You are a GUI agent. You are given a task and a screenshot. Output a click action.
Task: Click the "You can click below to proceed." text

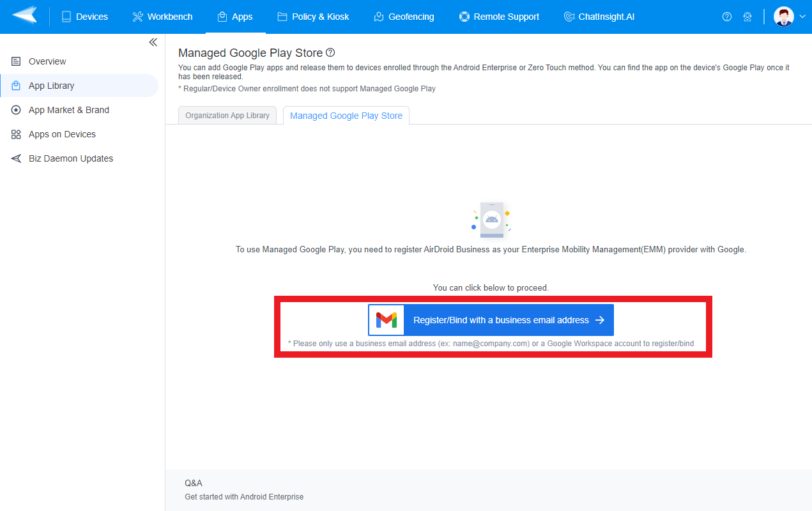click(x=491, y=287)
